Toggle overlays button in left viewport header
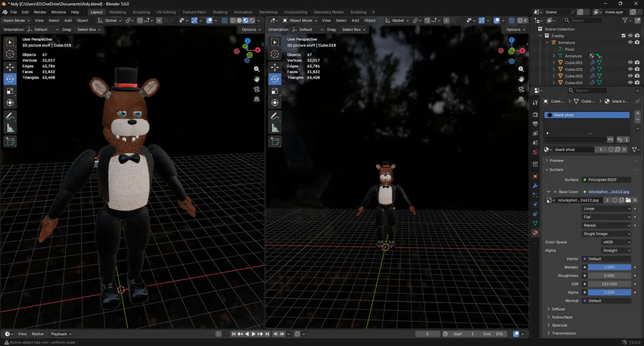The width and height of the screenshot is (644, 346). [210, 21]
